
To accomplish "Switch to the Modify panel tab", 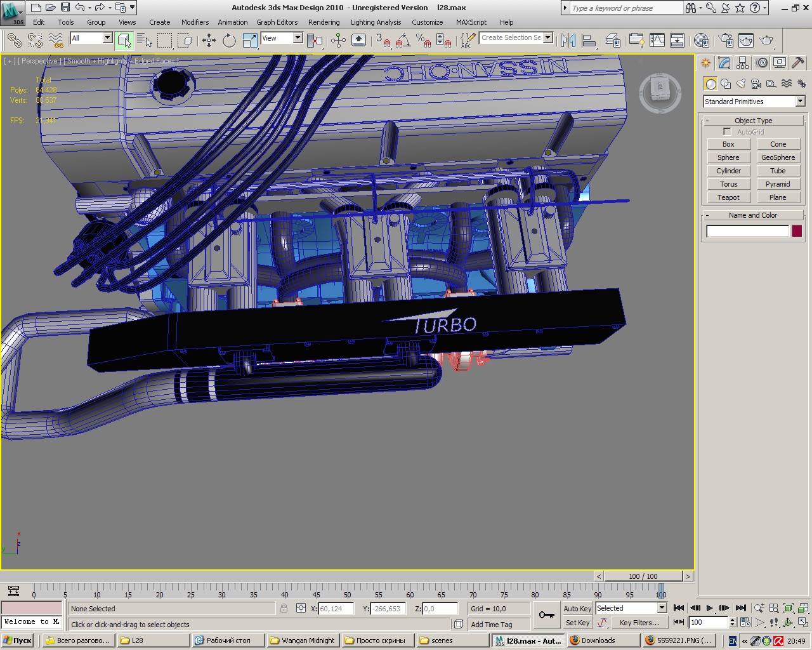I will [724, 63].
